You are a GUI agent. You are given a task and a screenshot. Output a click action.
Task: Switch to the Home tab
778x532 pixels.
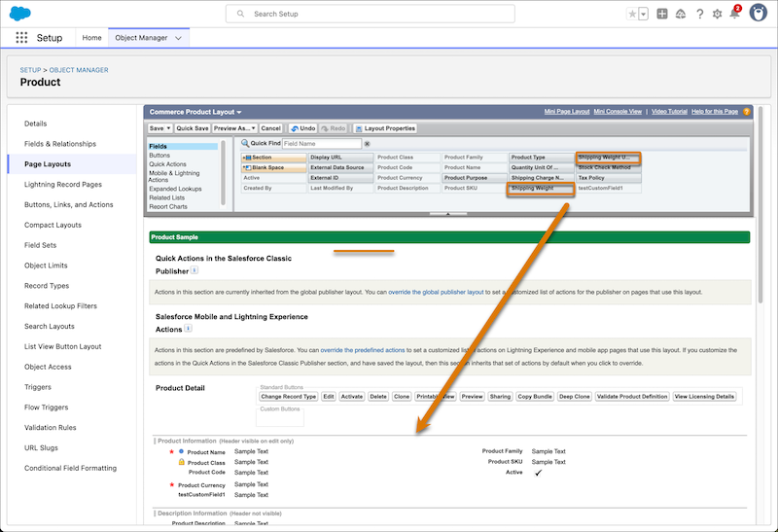point(91,38)
